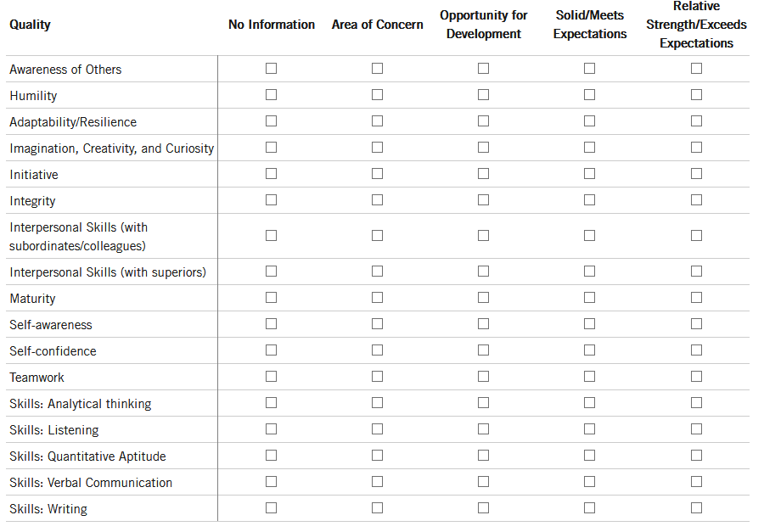Select Solid/Meets Expectations for Self-confidence
The width and height of the screenshot is (764, 532).
[x=589, y=350]
